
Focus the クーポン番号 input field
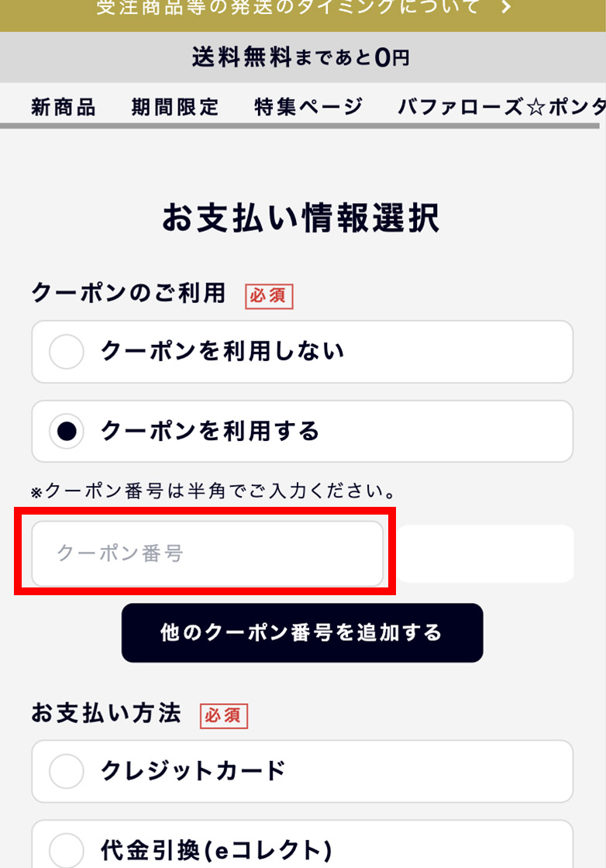coord(207,553)
